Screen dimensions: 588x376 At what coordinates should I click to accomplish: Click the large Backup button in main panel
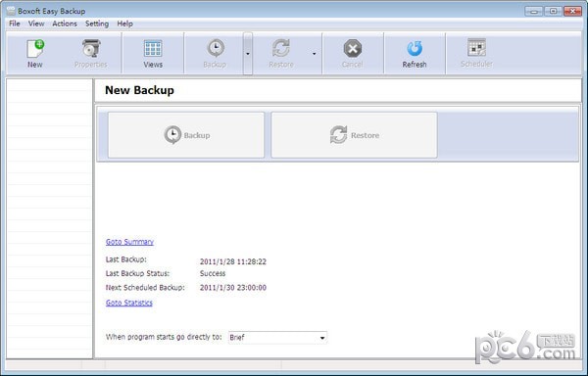(186, 135)
